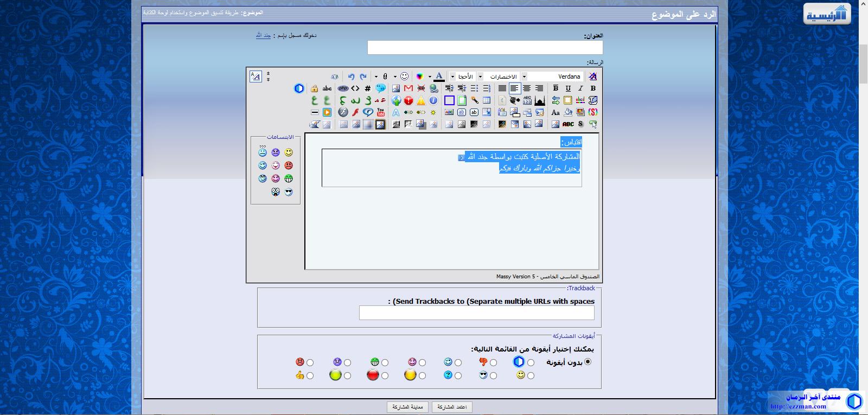Choose the 'بدون أيقونة' radio option

click(x=588, y=362)
